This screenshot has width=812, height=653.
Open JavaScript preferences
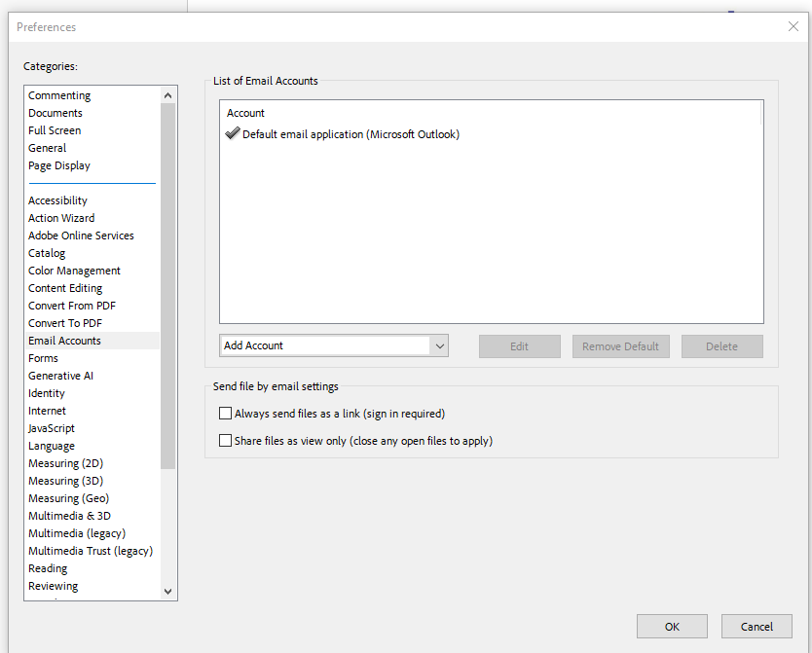(x=51, y=427)
